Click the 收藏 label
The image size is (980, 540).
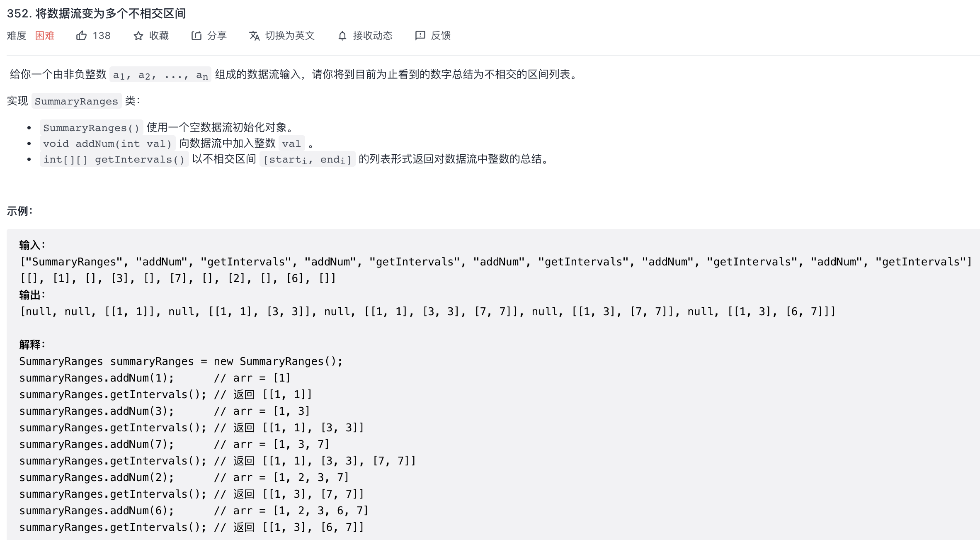159,36
